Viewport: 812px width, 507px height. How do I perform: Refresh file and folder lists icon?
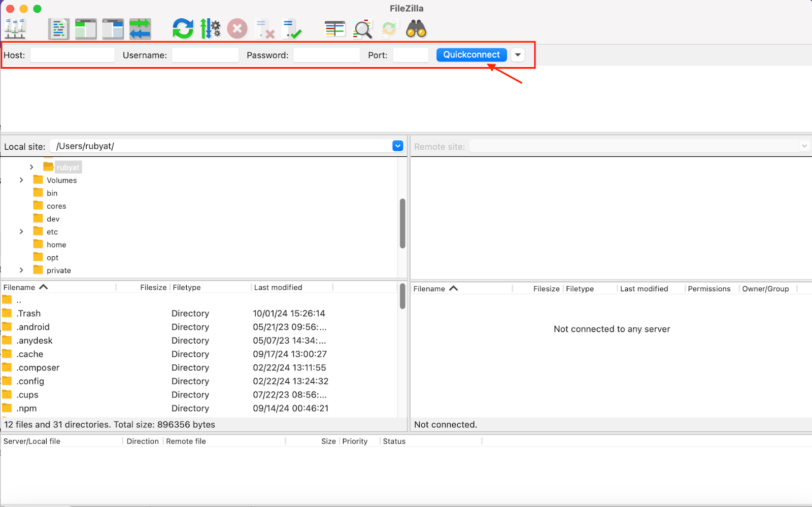coord(183,29)
